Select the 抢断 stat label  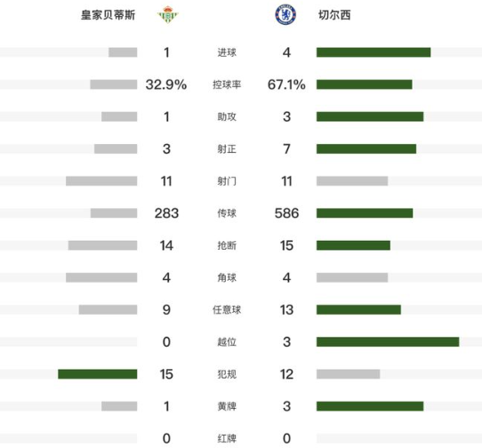point(227,245)
